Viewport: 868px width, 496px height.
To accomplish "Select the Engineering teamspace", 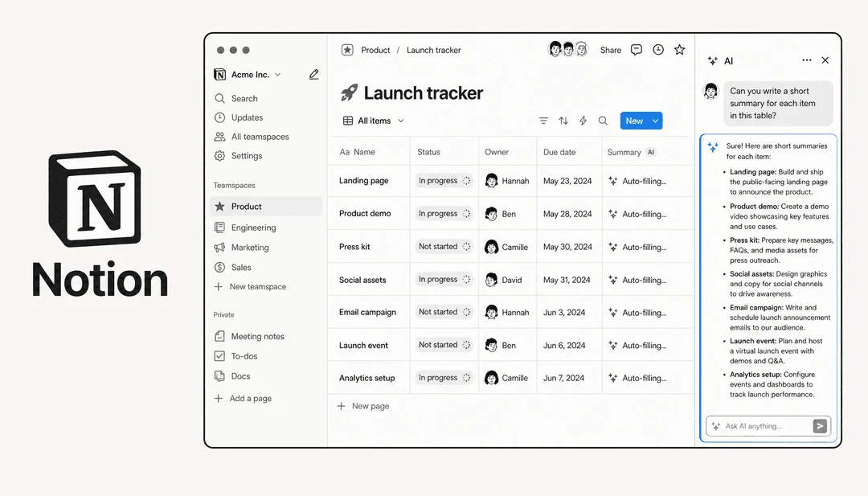I will (245, 228).
